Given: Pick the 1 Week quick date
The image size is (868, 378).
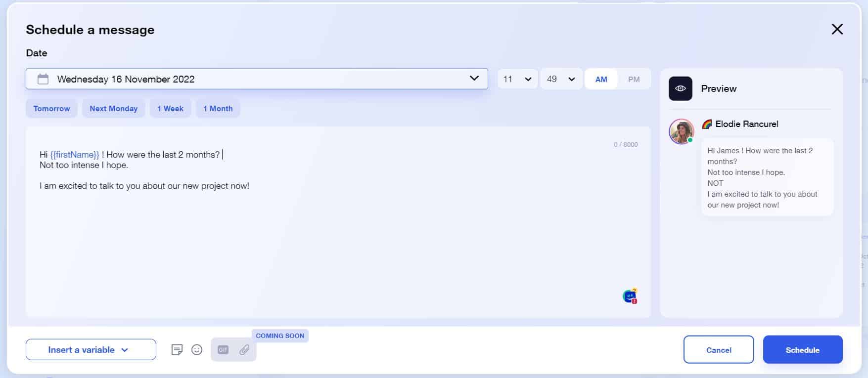Looking at the screenshot, I should [x=170, y=108].
